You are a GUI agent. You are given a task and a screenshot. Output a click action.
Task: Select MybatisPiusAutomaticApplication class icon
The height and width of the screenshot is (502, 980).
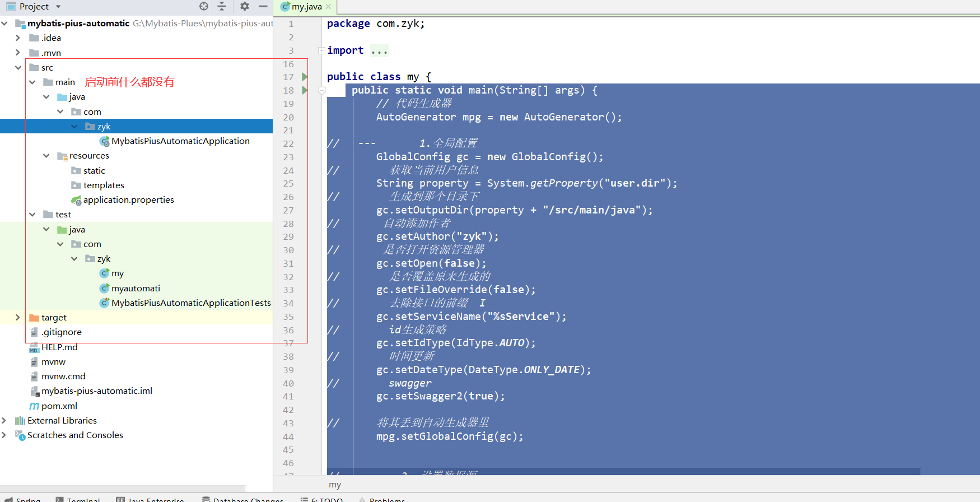click(104, 141)
